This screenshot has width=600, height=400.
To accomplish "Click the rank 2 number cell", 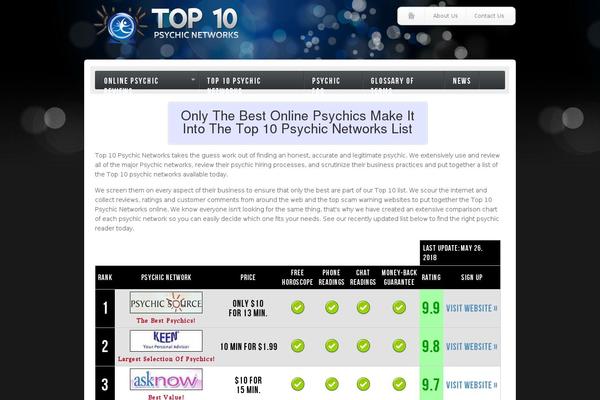I will (105, 346).
